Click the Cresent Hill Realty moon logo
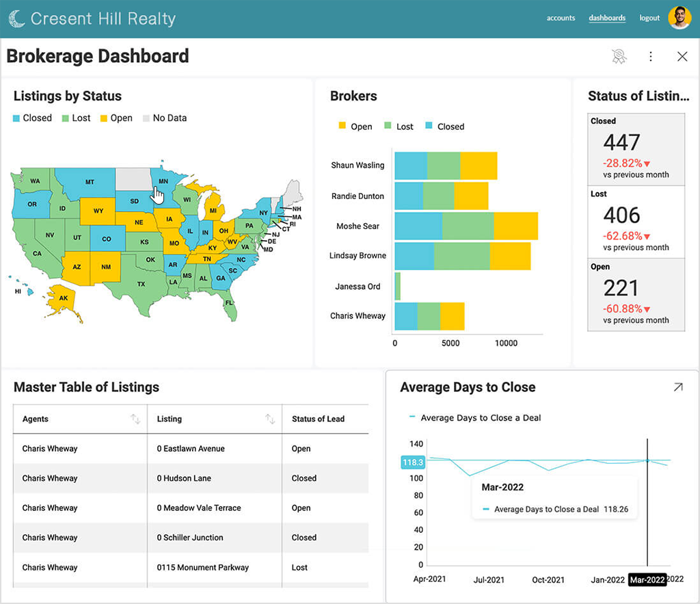The width and height of the screenshot is (700, 604). point(17,18)
